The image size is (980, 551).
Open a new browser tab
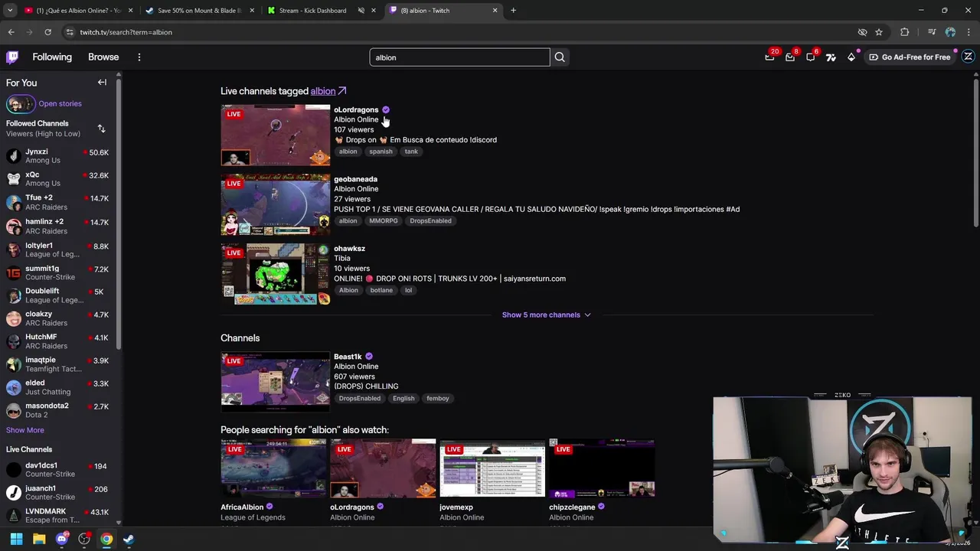[514, 11]
